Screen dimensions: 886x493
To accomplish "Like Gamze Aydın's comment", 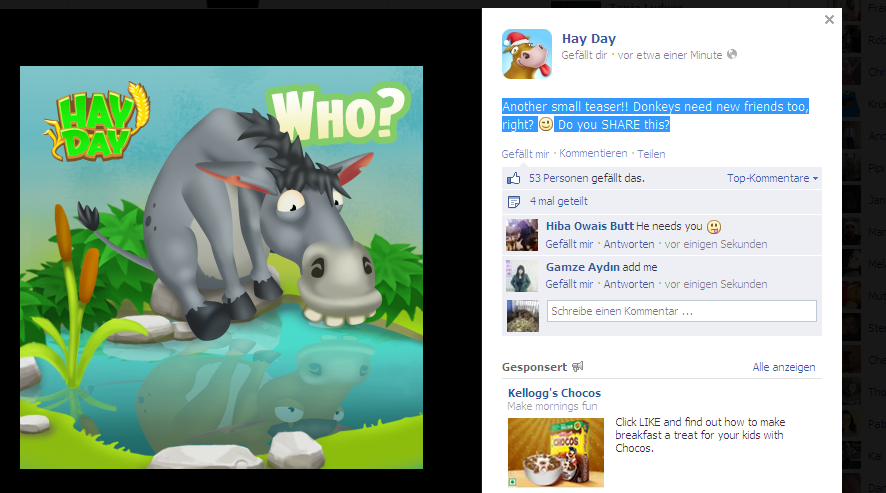I will [x=569, y=284].
